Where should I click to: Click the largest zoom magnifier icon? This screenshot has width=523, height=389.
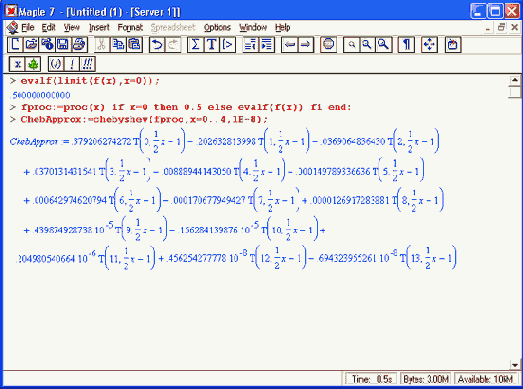384,44
